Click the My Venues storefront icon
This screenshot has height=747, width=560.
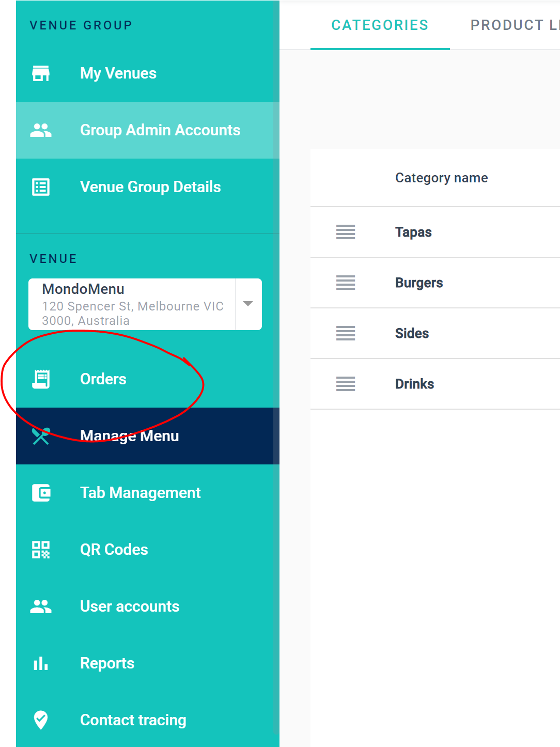(x=41, y=73)
